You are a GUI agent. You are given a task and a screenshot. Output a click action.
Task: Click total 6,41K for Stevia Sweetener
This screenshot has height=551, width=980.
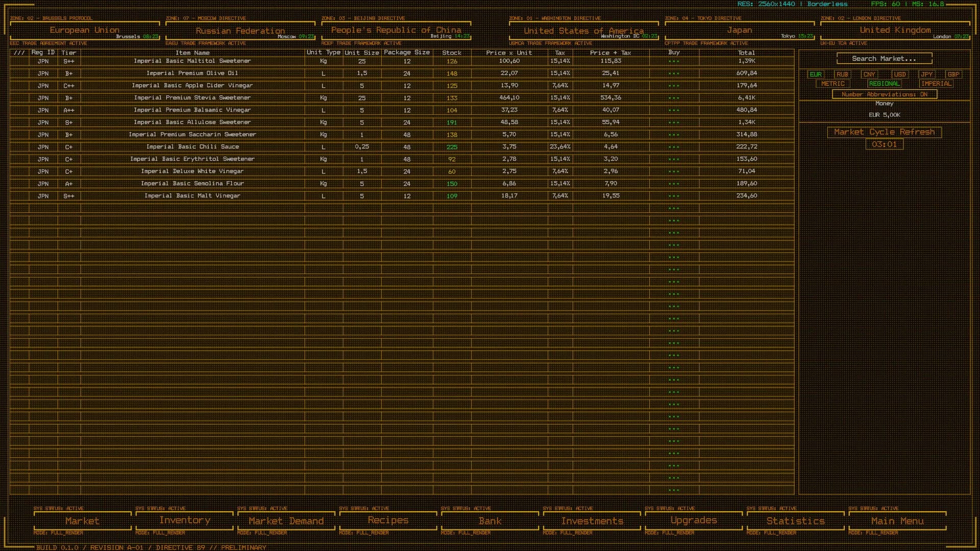[x=747, y=98]
